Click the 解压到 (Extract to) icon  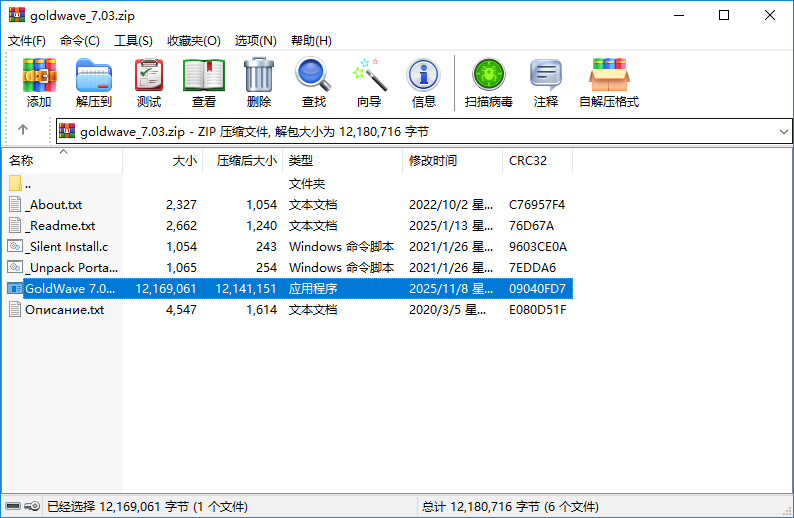(94, 75)
